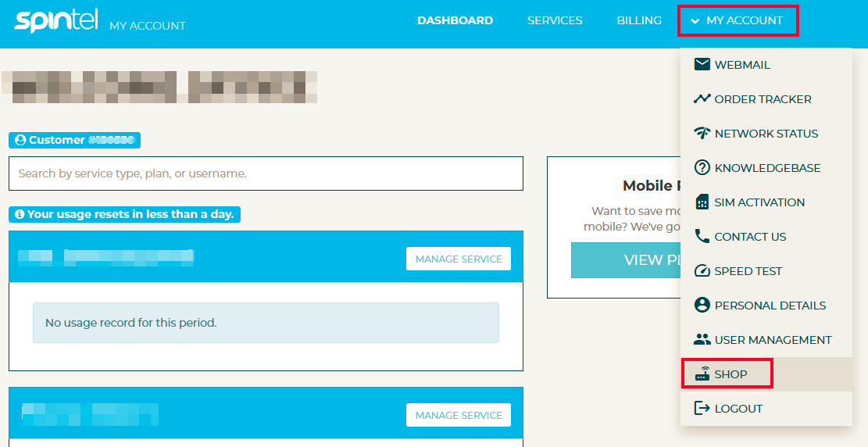Click Manage Service for the second service
Screen dimensions: 868x447
click(459, 415)
